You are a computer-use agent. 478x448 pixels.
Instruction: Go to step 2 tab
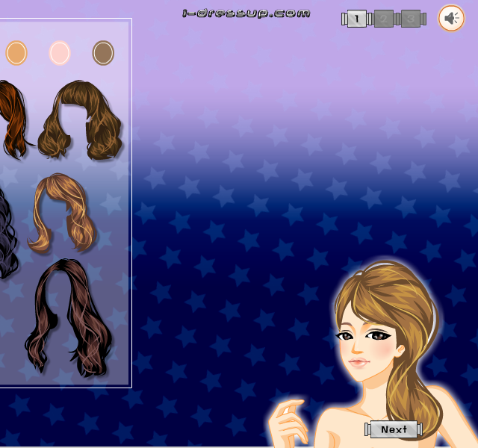click(383, 19)
